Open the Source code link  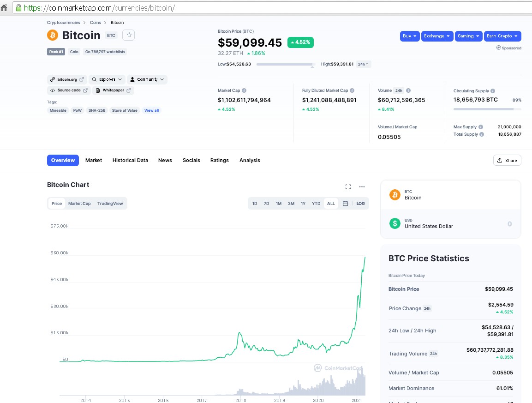click(69, 90)
